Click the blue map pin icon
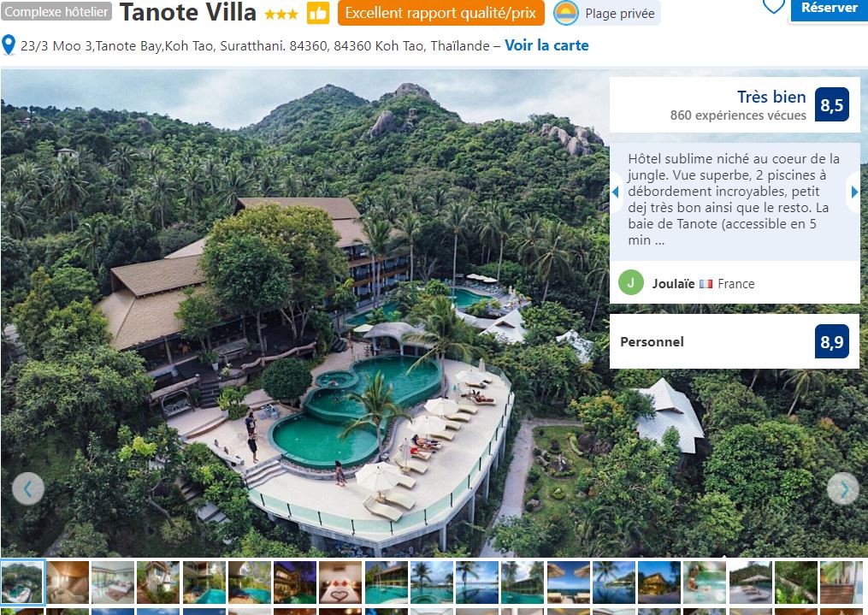The width and height of the screenshot is (868, 615). [9, 44]
